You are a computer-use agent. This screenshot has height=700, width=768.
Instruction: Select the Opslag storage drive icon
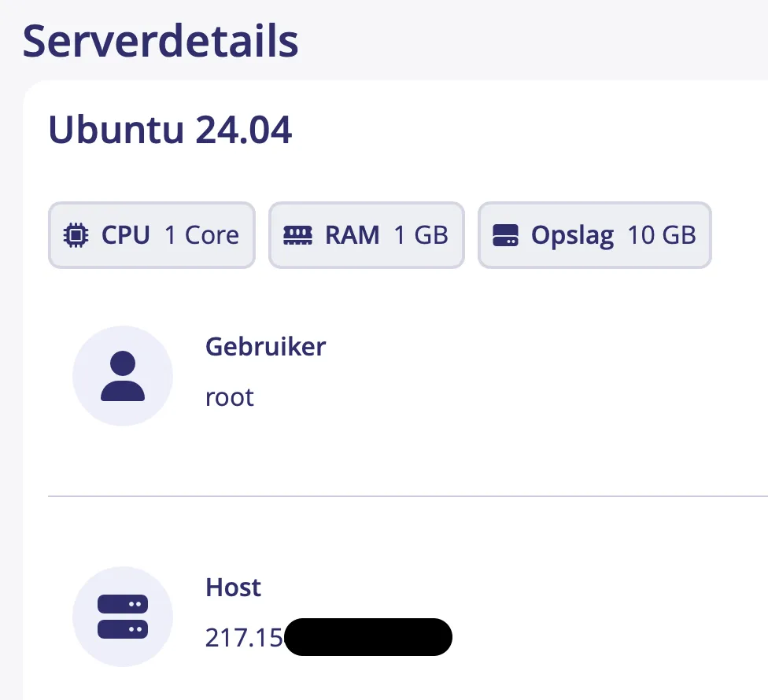click(508, 234)
